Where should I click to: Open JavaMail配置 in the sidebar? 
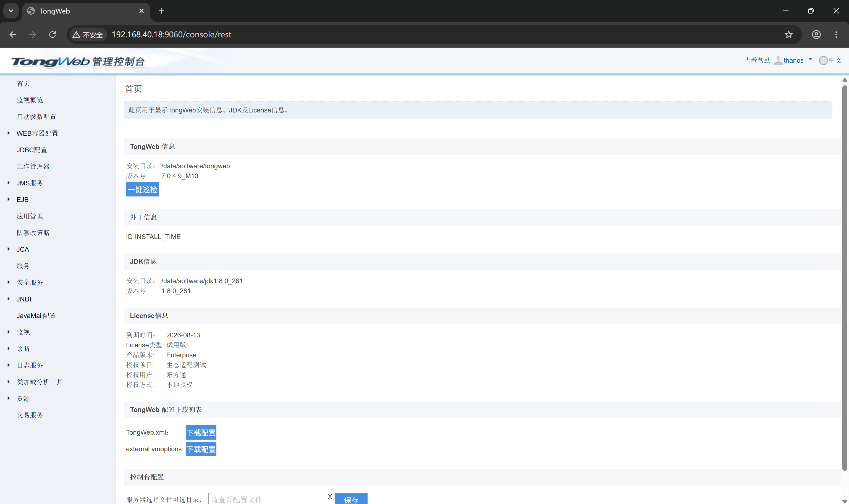click(36, 316)
